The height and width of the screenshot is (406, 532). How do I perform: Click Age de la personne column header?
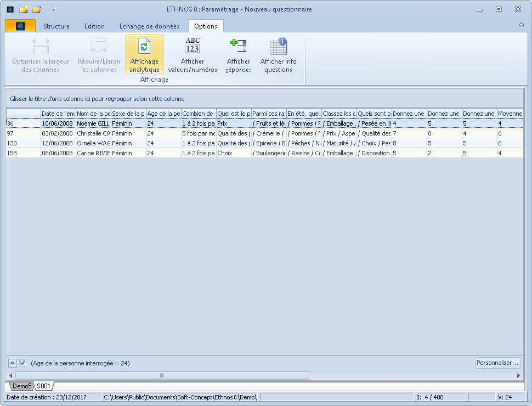(x=163, y=114)
